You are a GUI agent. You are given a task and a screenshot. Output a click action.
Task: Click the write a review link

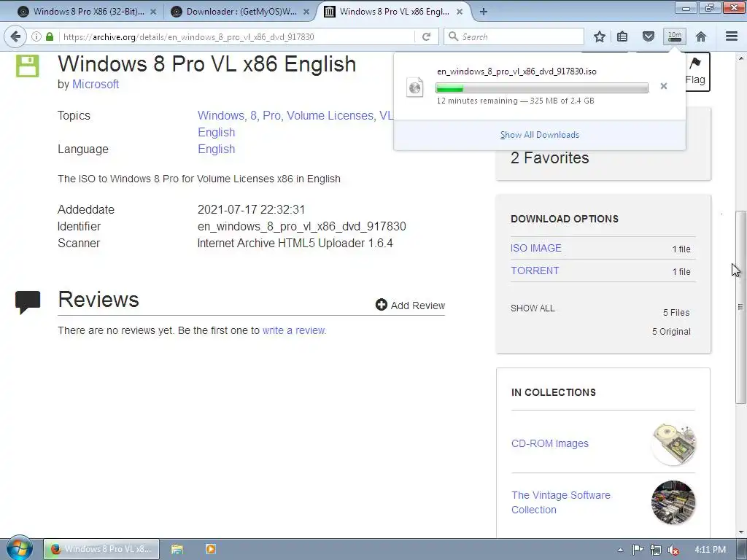coord(295,330)
